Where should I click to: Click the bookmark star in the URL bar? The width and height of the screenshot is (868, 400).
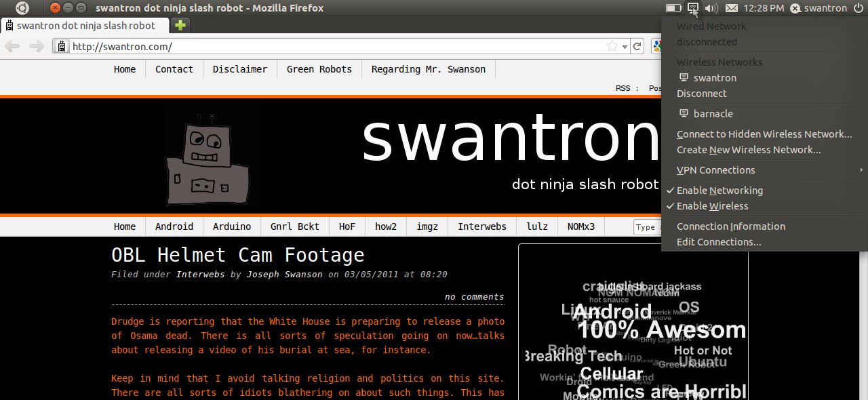pos(612,46)
